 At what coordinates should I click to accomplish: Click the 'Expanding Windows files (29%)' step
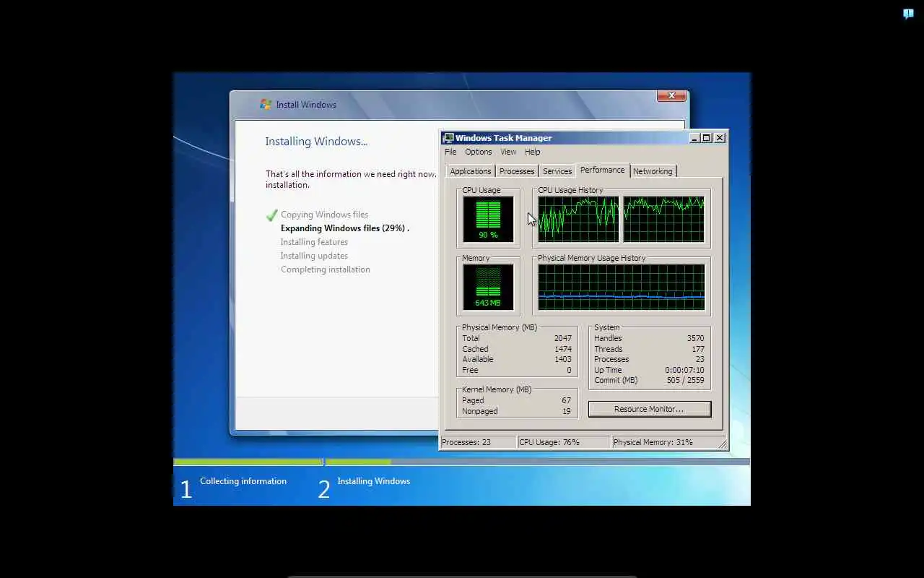(x=345, y=228)
